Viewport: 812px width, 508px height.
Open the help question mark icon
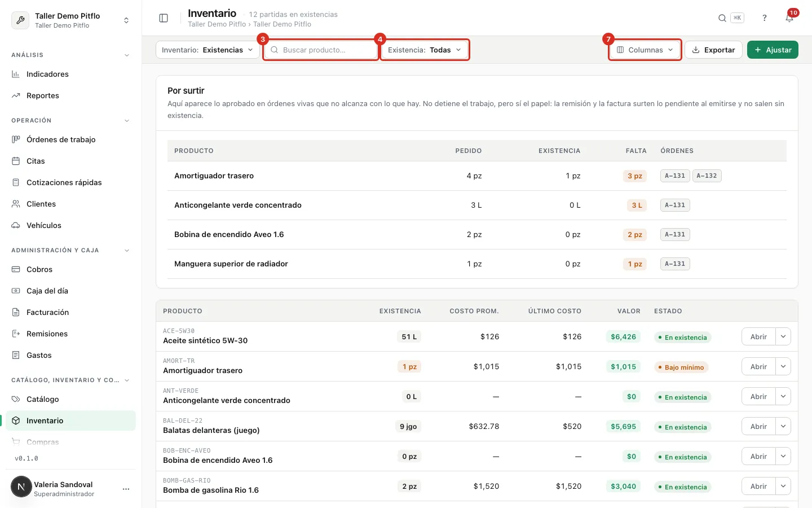coord(765,18)
